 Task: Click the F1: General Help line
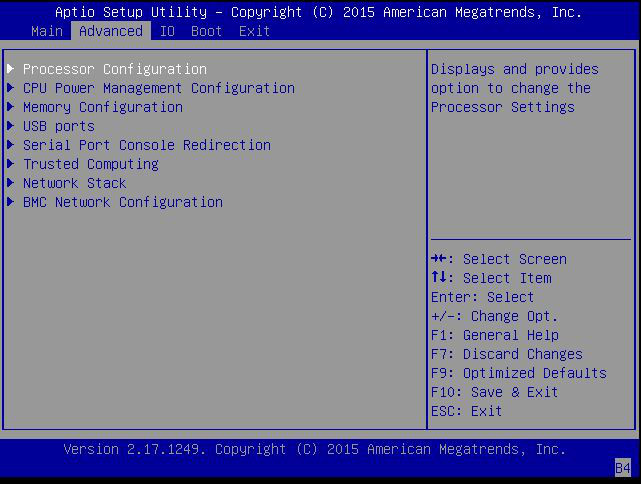[x=495, y=335]
